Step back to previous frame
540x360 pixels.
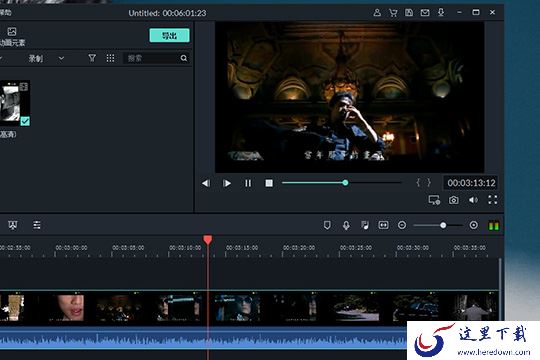(206, 183)
